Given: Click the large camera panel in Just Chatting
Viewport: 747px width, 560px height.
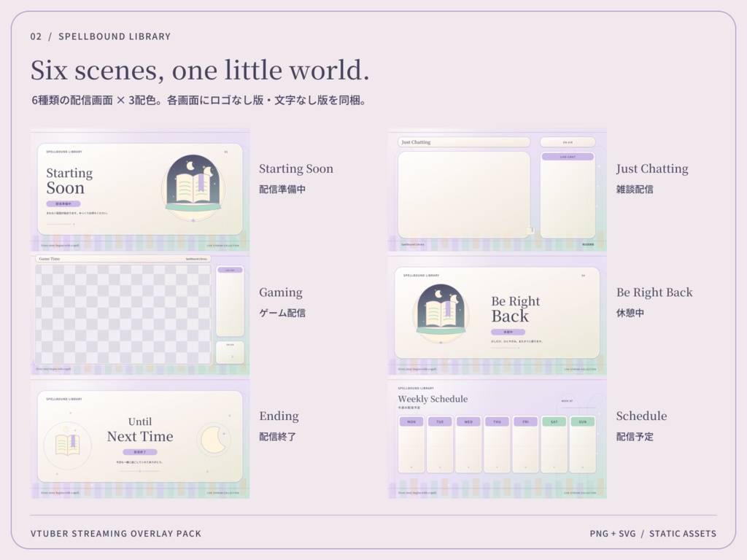Looking at the screenshot, I should tap(464, 194).
